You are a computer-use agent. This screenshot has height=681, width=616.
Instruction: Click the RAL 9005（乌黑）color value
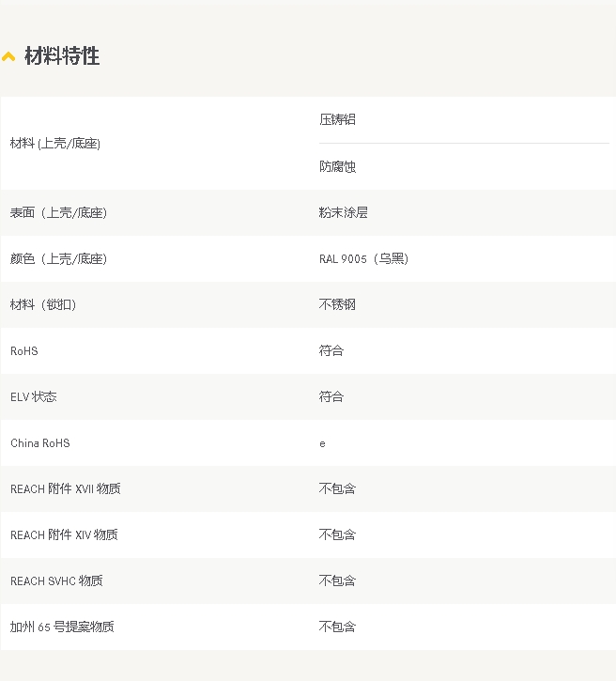coord(363,258)
